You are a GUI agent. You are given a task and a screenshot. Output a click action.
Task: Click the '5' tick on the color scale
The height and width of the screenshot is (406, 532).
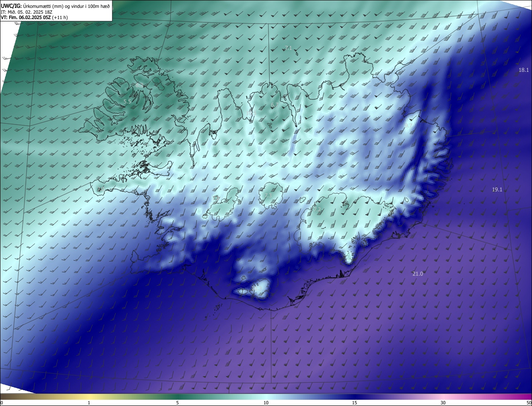click(x=177, y=403)
